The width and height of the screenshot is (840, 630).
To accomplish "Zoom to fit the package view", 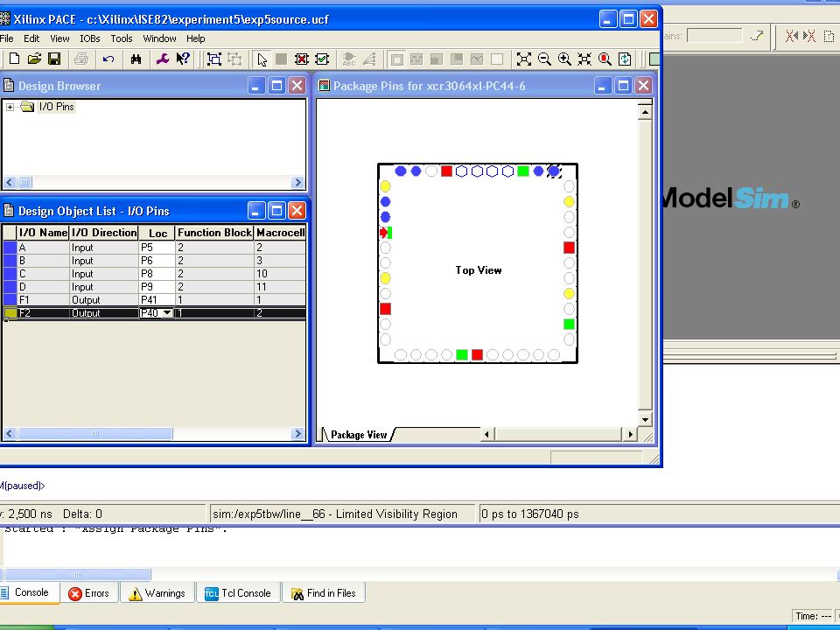I will [524, 59].
